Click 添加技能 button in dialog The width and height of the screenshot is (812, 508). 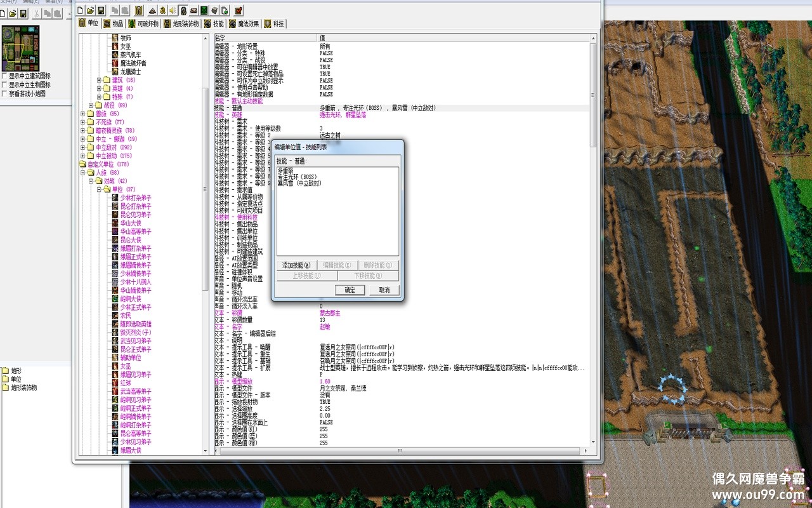coord(296,265)
